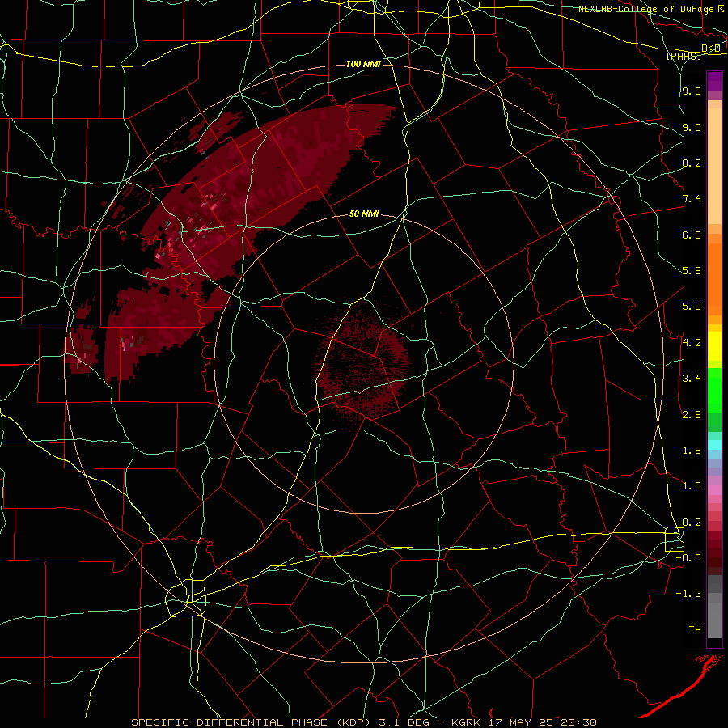Click the 0.2 scale label
Screen dimensions: 728x728
click(x=692, y=523)
